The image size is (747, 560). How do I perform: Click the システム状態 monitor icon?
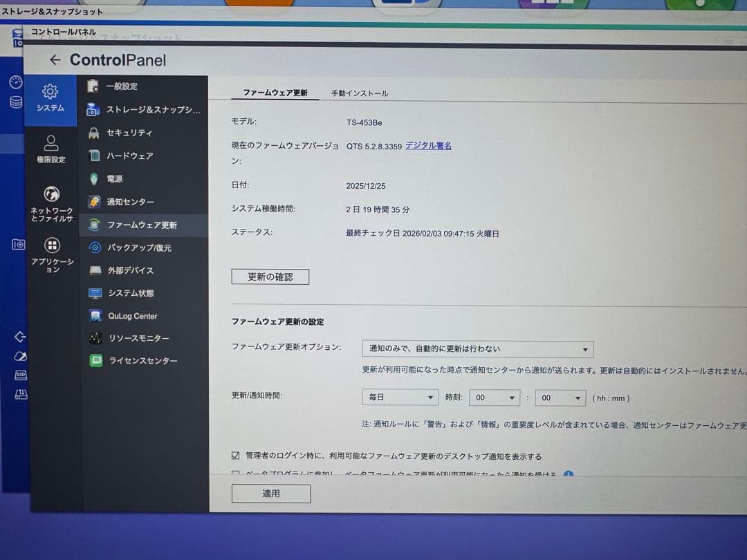coord(95,293)
